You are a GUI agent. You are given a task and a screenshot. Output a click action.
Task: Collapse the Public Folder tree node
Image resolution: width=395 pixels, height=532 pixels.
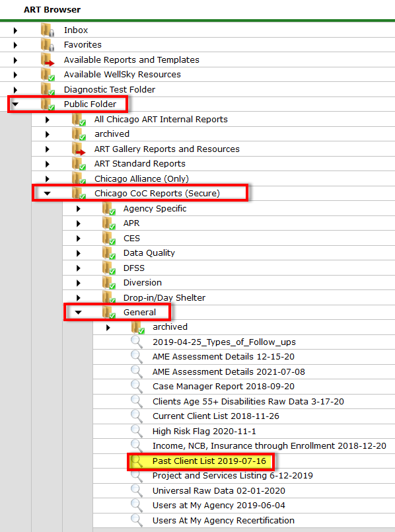tap(15, 104)
